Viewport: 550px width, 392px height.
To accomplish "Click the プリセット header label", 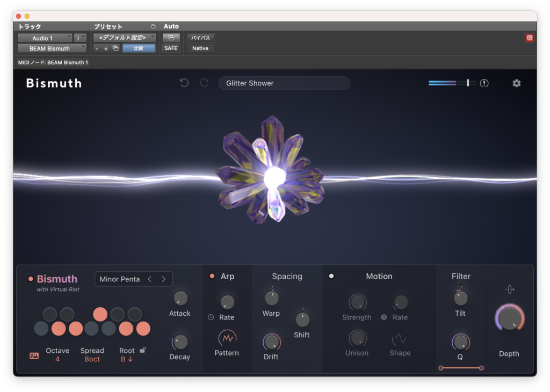I will pyautogui.click(x=108, y=27).
